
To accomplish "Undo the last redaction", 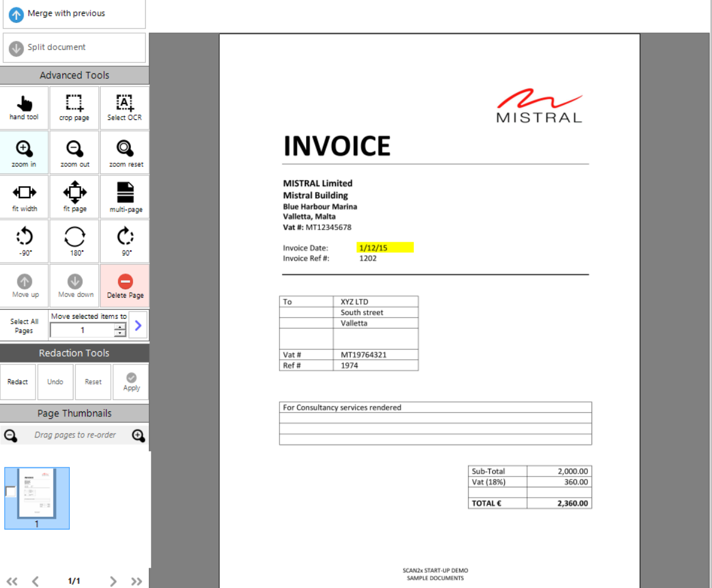I will coord(55,382).
